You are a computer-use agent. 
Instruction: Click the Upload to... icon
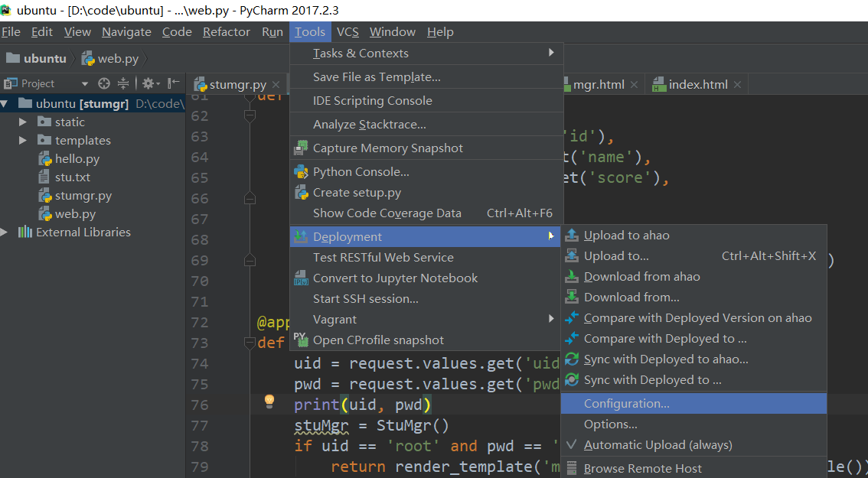(572, 256)
